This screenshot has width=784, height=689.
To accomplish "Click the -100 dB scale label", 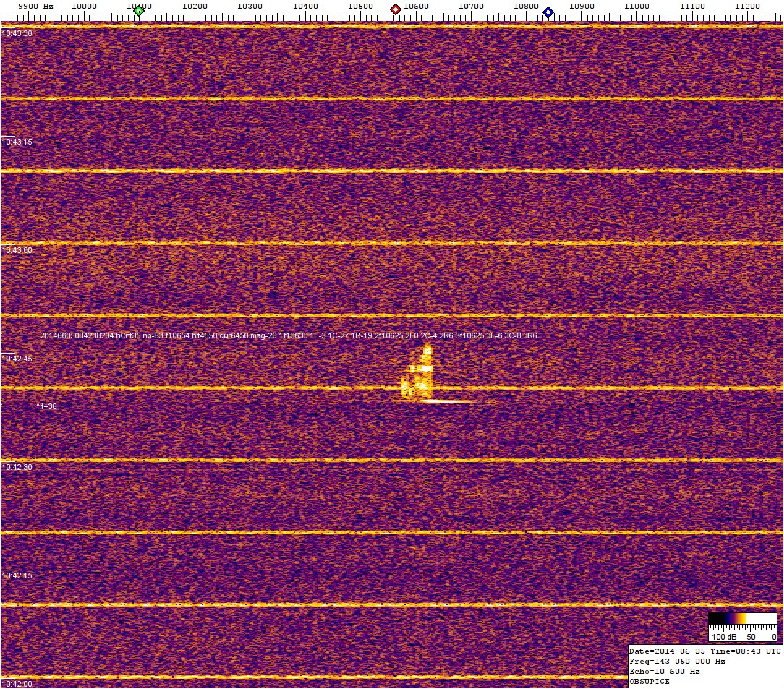I will click(x=722, y=637).
